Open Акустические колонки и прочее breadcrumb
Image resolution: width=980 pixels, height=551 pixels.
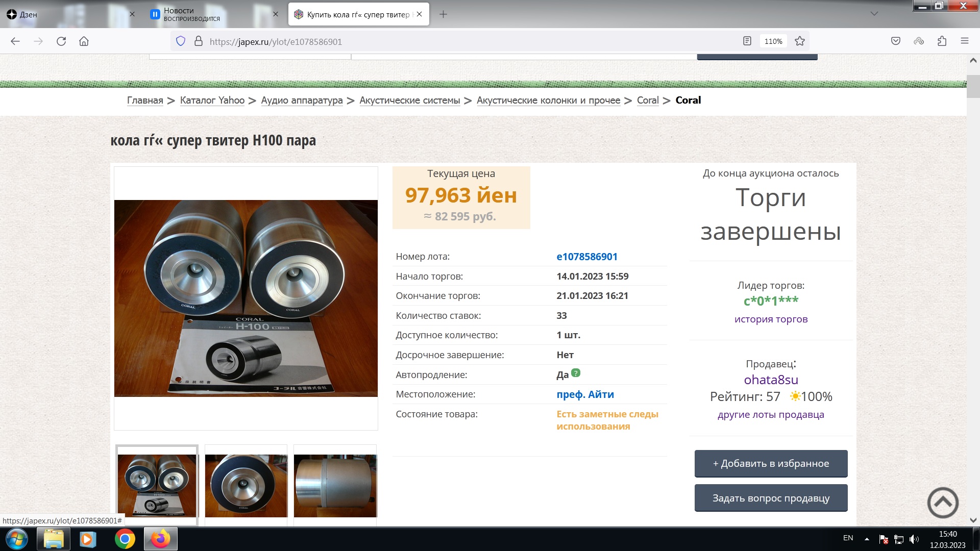548,101
